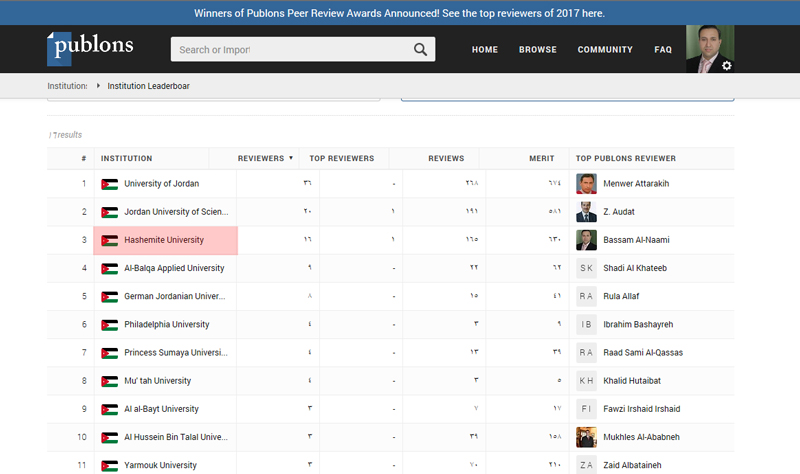
Task: Click the Institutions breadcrumb link
Action: [x=67, y=86]
